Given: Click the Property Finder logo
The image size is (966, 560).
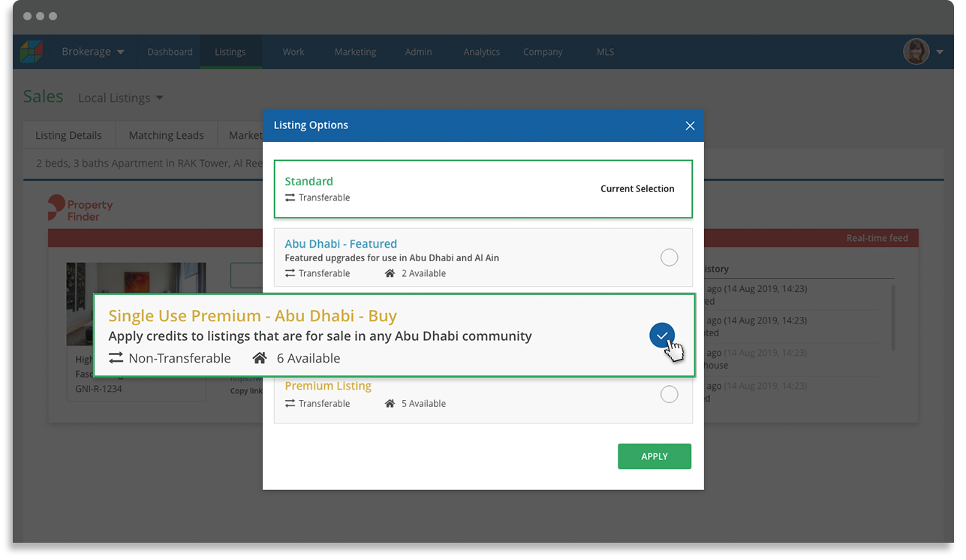Looking at the screenshot, I should 80,208.
